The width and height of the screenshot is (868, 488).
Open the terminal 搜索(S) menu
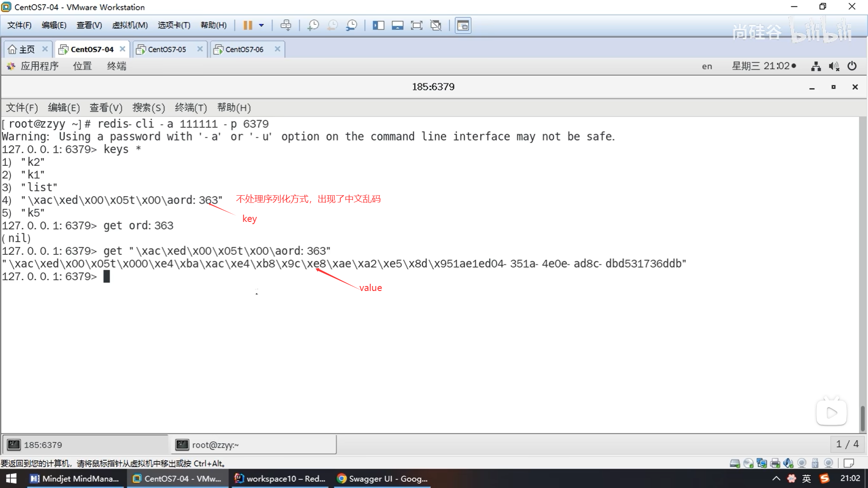tap(148, 108)
